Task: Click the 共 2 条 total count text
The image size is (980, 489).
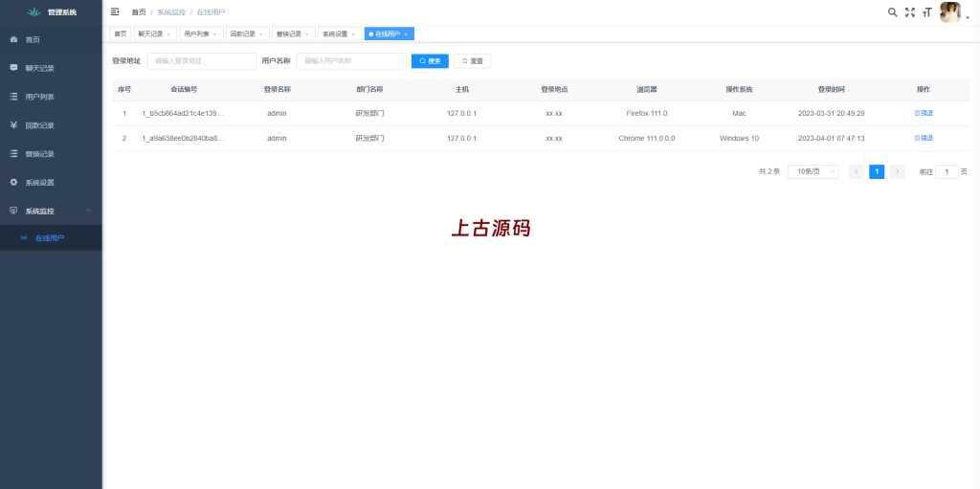Action: click(769, 171)
